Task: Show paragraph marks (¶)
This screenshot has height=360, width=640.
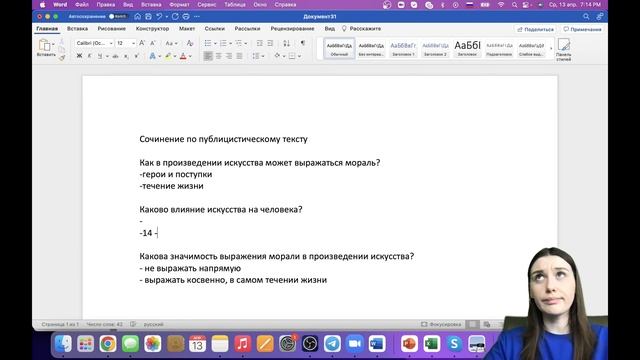Action: (x=302, y=43)
